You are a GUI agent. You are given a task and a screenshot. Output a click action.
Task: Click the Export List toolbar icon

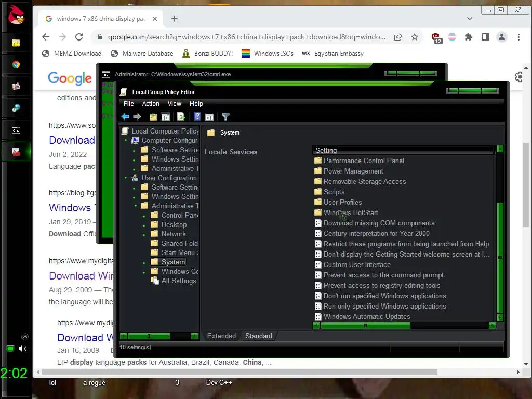click(x=181, y=117)
